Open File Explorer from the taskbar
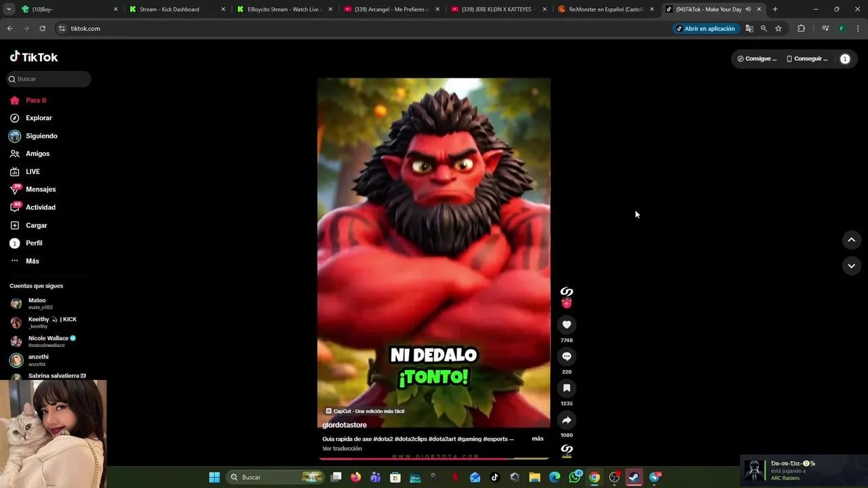This screenshot has height=488, width=868. coord(534,477)
